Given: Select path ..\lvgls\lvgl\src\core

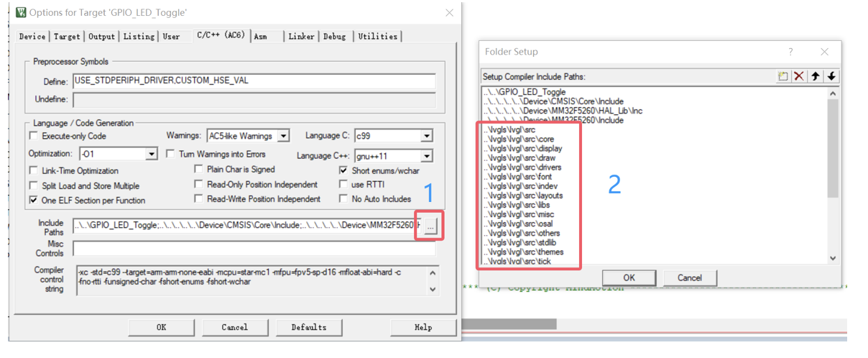Looking at the screenshot, I should (518, 139).
